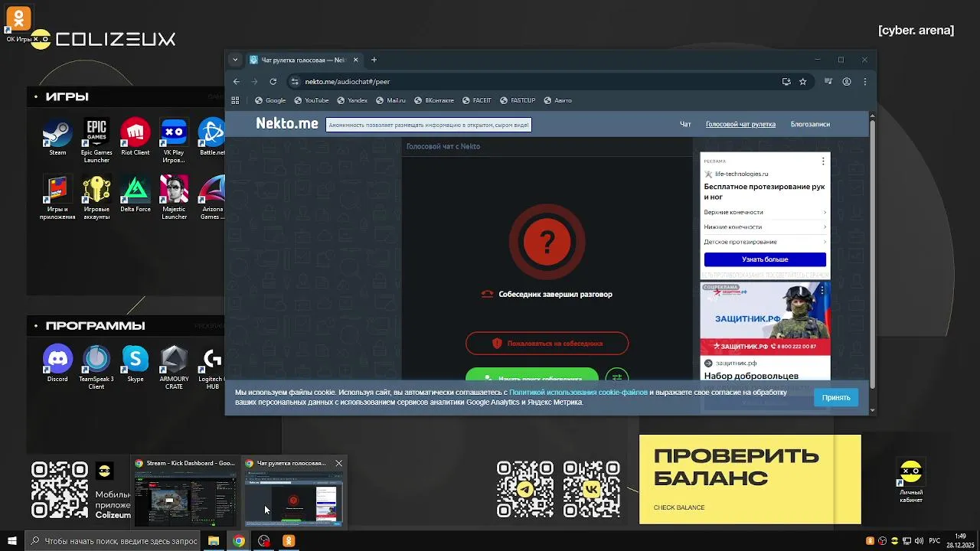
Task: Open the FASTCUP bookmark
Action: (518, 100)
